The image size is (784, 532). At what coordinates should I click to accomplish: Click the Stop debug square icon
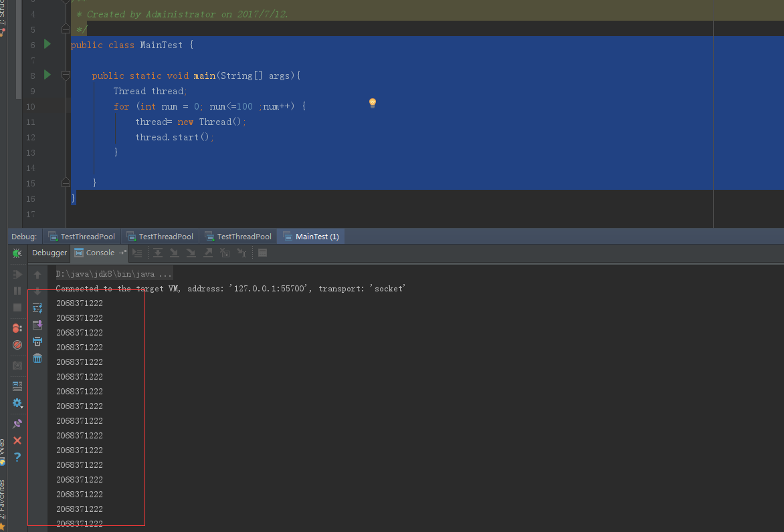tap(17, 307)
